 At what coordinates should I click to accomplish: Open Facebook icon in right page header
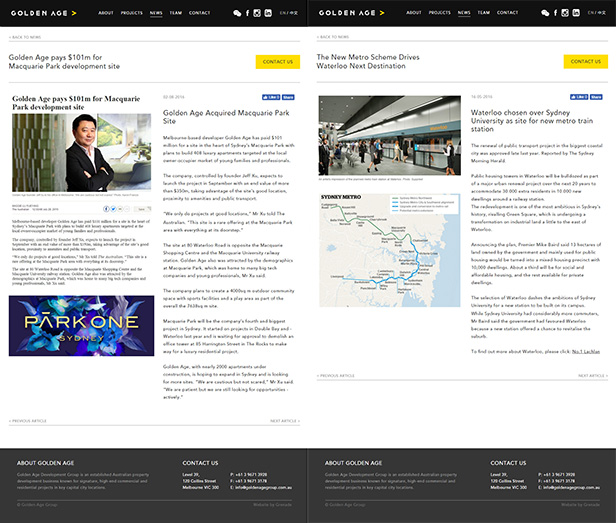tap(556, 13)
